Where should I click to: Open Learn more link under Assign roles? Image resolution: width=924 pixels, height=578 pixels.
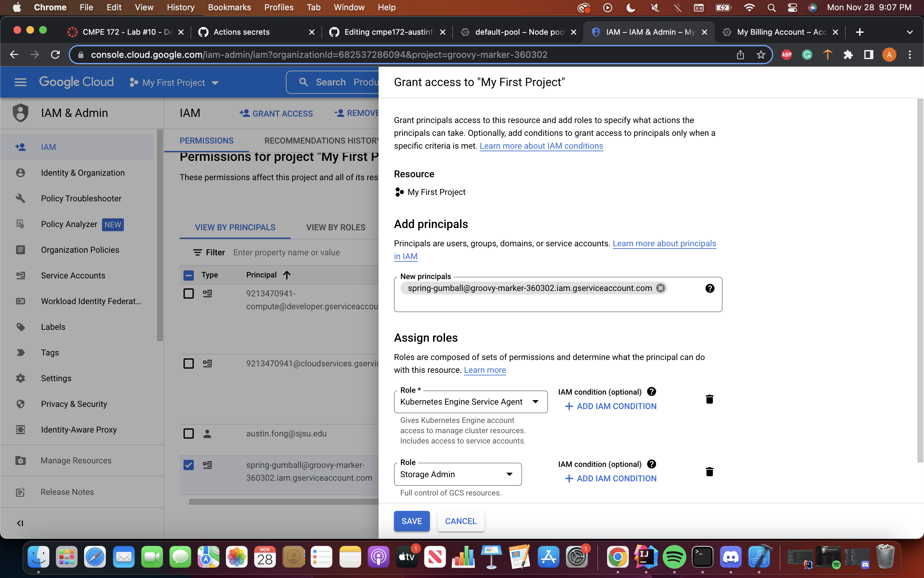point(484,370)
